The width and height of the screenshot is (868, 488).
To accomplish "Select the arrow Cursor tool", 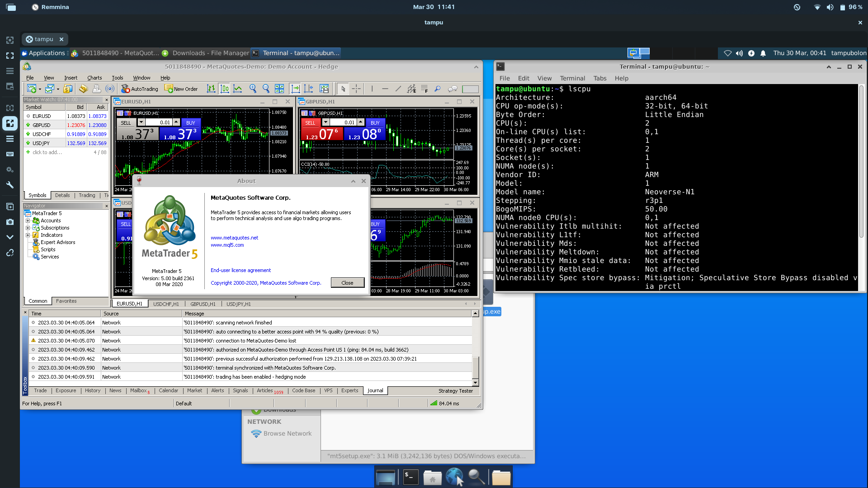I will (x=343, y=89).
